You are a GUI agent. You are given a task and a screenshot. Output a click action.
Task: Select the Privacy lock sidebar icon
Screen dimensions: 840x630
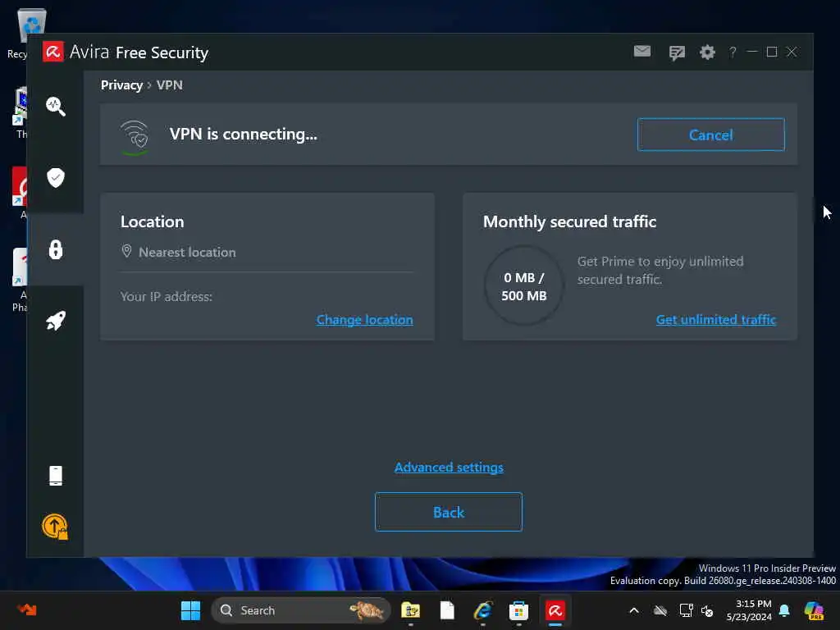pos(56,249)
